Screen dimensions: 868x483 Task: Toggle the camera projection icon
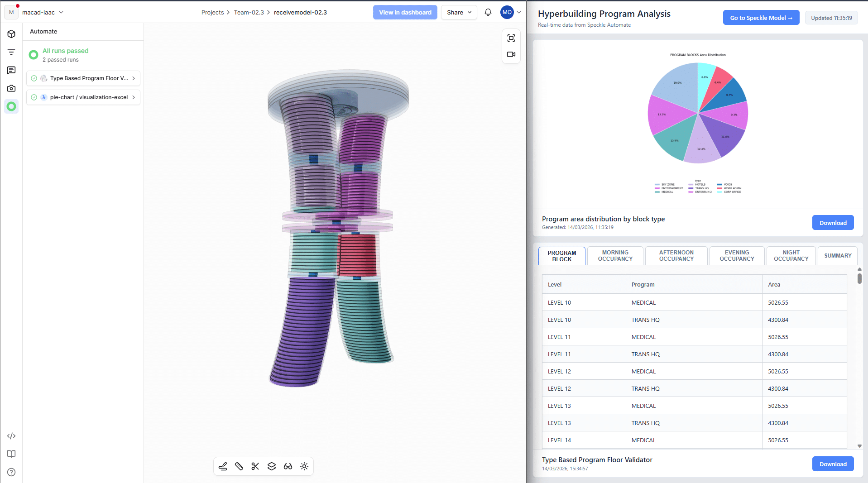(x=511, y=54)
